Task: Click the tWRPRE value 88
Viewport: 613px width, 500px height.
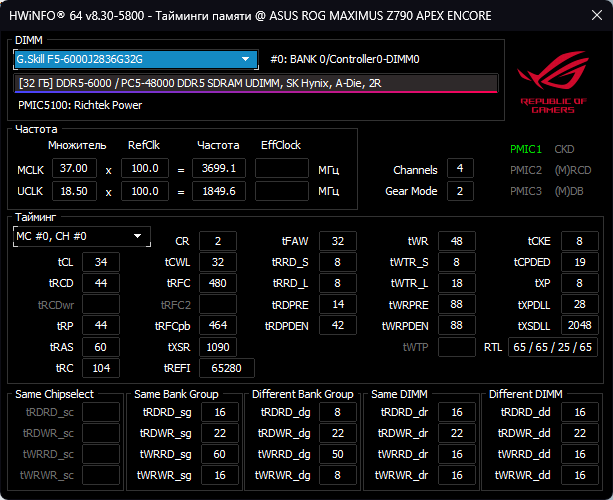Action: point(457,304)
